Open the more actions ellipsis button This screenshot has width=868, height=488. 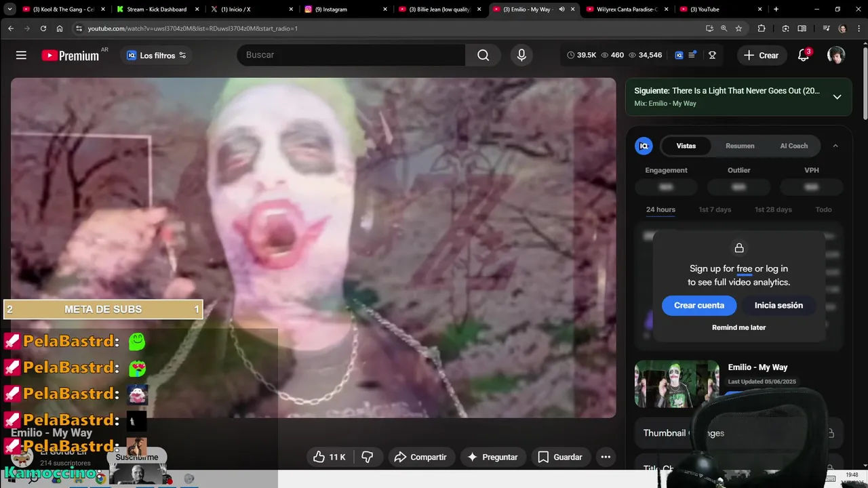[606, 457]
